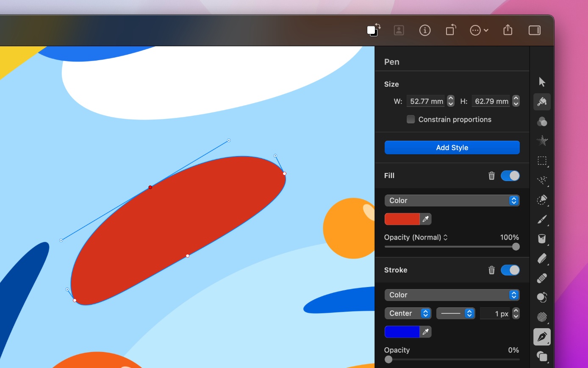
Task: Toggle the Fill switch off
Action: (510, 176)
